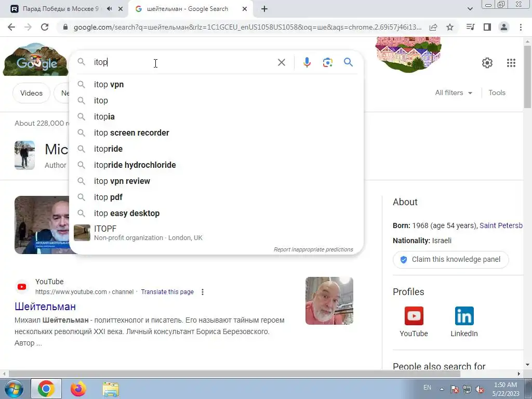
Task: Click the Chrome taskbar icon
Action: click(46, 389)
